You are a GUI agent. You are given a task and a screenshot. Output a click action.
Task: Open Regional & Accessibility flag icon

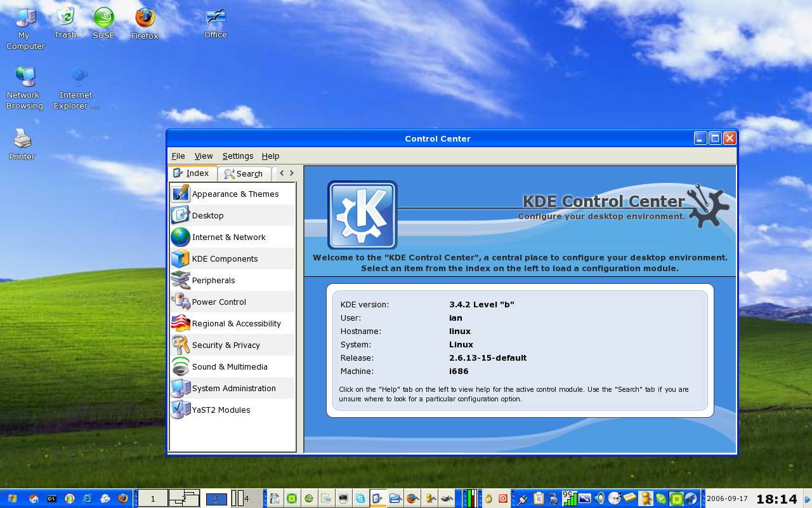[180, 323]
